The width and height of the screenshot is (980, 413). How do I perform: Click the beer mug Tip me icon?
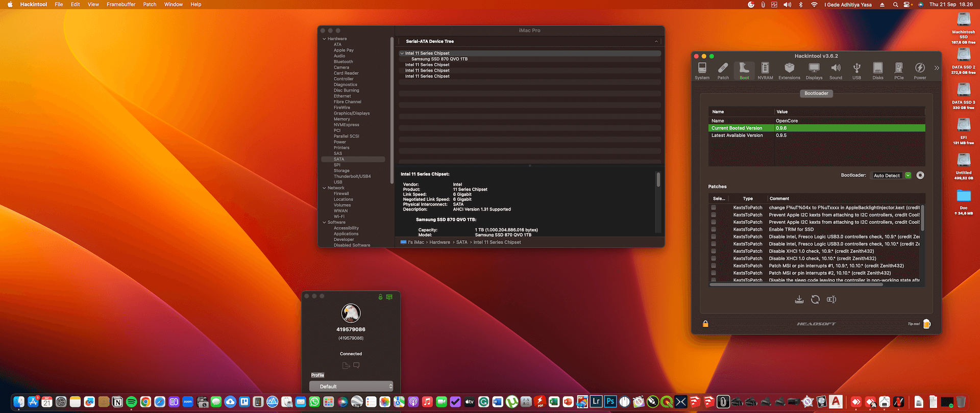[x=927, y=324]
